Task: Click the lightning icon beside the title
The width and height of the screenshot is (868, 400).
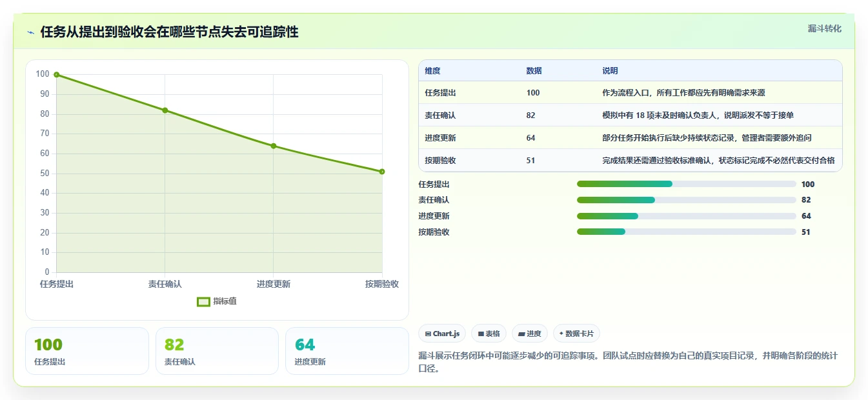Action: [x=31, y=32]
